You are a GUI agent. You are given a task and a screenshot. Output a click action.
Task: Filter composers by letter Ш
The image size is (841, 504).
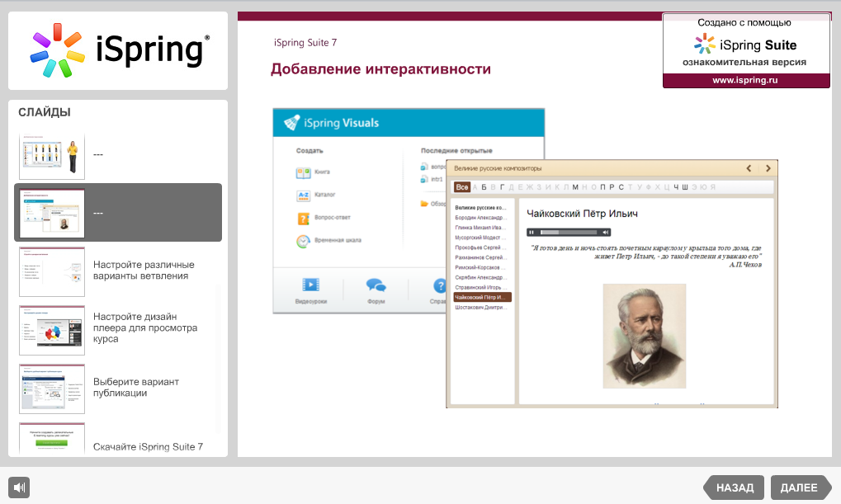(685, 187)
